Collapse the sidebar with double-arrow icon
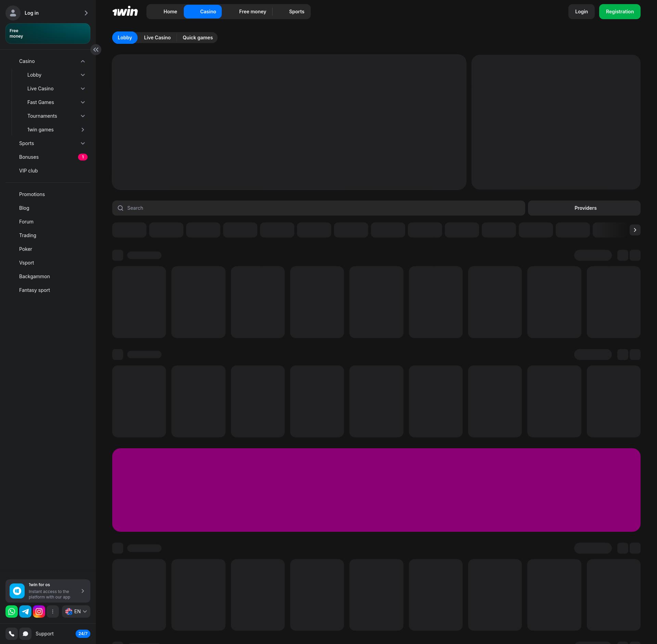This screenshot has height=644, width=657. click(96, 50)
